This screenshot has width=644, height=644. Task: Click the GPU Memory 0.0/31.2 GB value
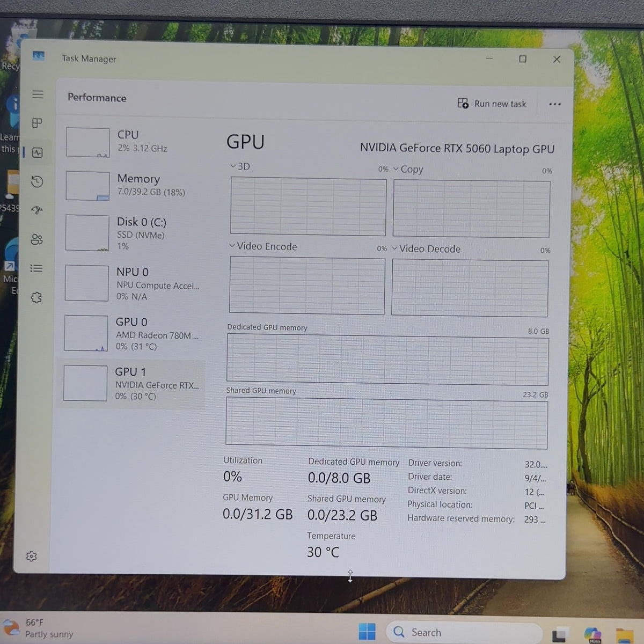pyautogui.click(x=258, y=514)
